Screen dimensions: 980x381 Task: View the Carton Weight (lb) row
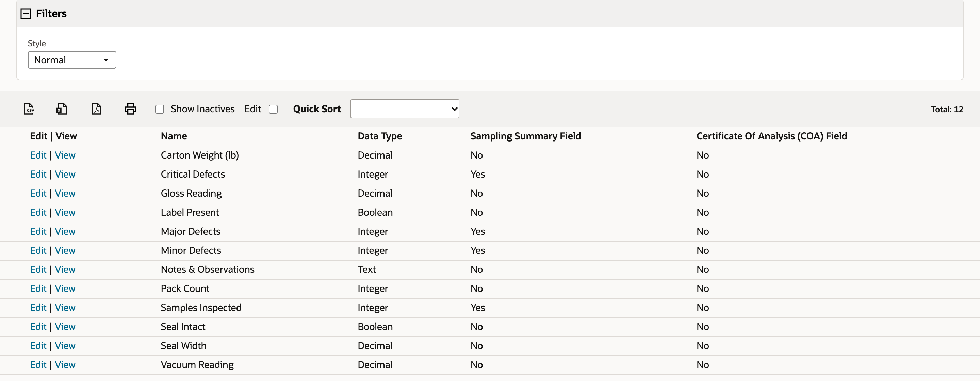click(65, 155)
